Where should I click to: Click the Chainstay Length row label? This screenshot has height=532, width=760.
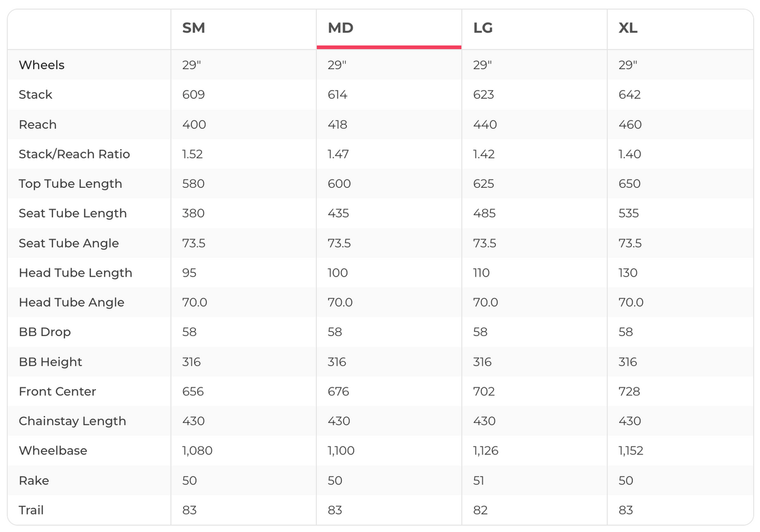[x=73, y=421]
